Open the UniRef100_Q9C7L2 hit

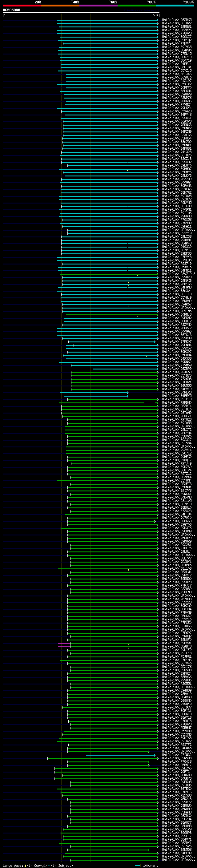pyautogui.click(x=177, y=453)
